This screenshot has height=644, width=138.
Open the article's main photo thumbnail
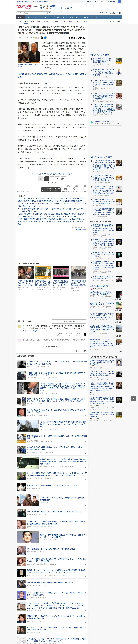click(29, 52)
